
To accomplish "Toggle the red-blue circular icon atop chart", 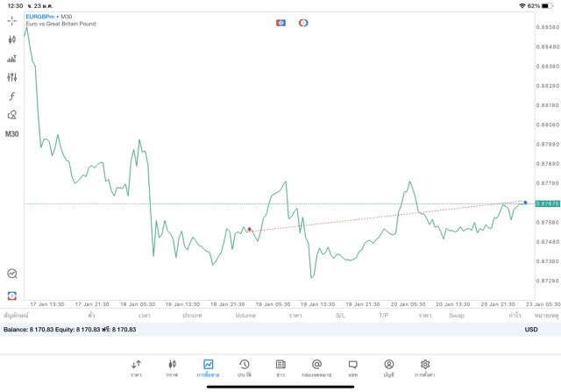I will (x=303, y=23).
